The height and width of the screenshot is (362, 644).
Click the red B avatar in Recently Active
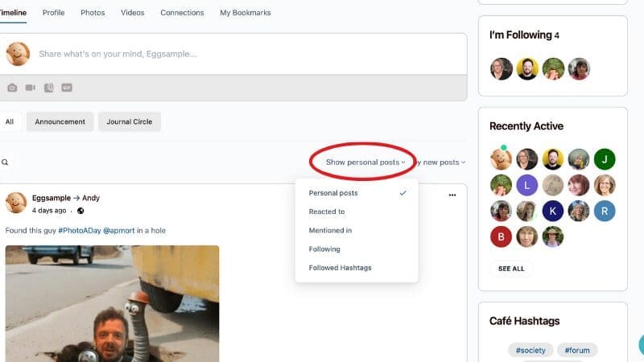point(501,237)
